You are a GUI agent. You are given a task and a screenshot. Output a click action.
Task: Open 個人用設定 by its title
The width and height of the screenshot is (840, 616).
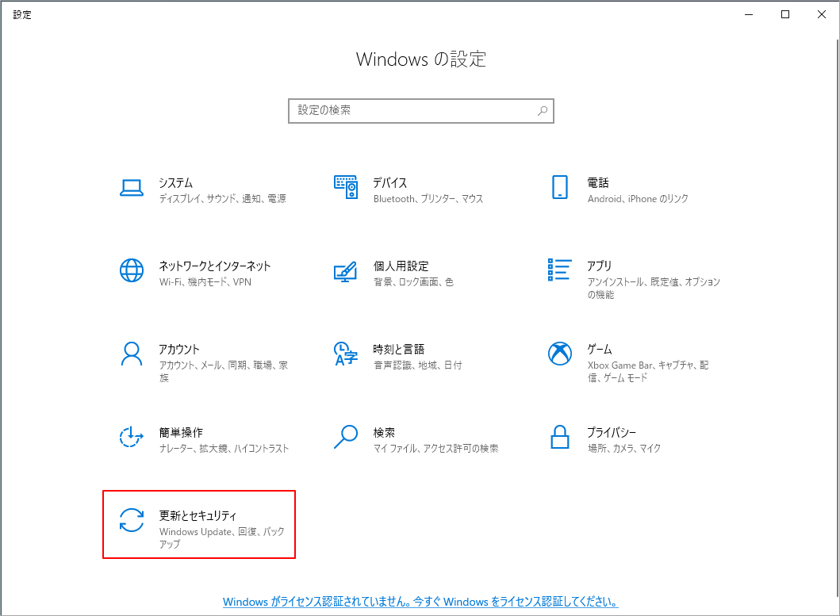tap(401, 266)
